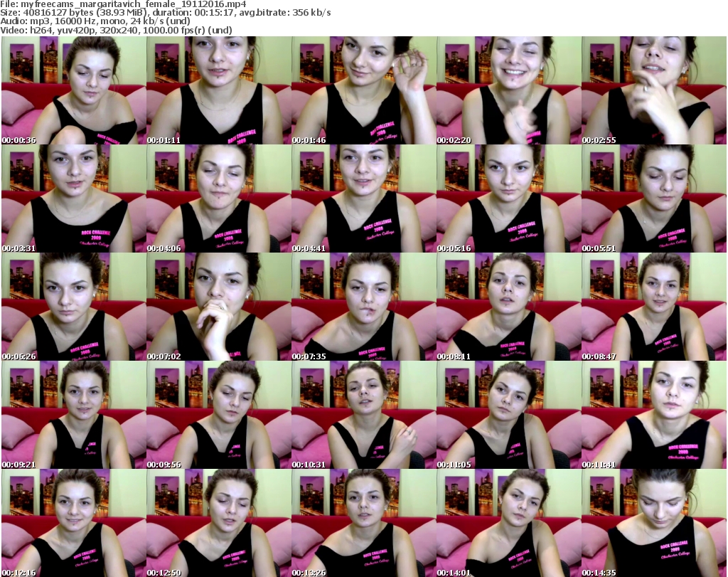Open the thumbnail at 00:06:26
728x577 pixels.
pyautogui.click(x=73, y=307)
